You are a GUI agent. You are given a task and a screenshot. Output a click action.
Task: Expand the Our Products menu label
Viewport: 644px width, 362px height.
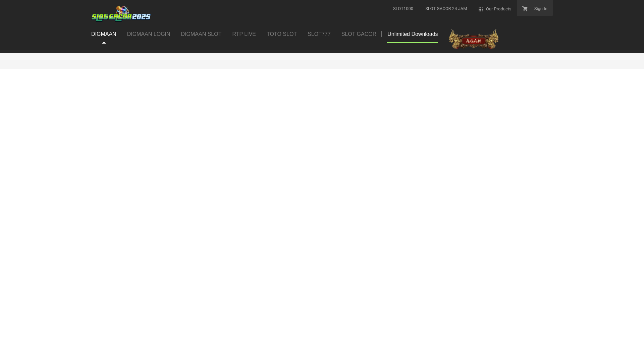(x=498, y=9)
